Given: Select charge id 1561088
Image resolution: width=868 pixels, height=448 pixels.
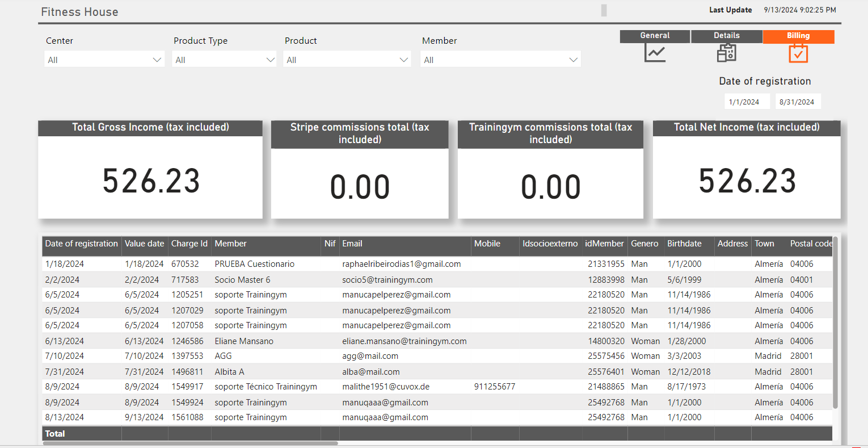Looking at the screenshot, I should (187, 417).
